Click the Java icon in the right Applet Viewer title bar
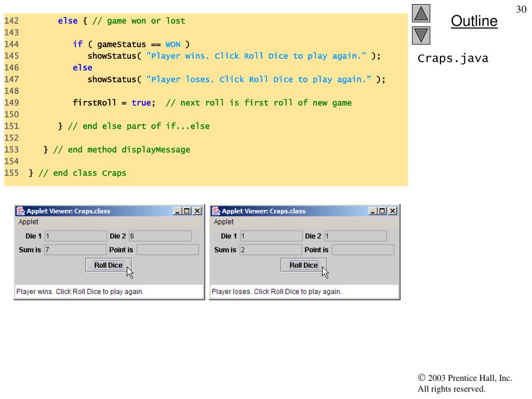Viewport: 532px width, 399px height. (216, 211)
